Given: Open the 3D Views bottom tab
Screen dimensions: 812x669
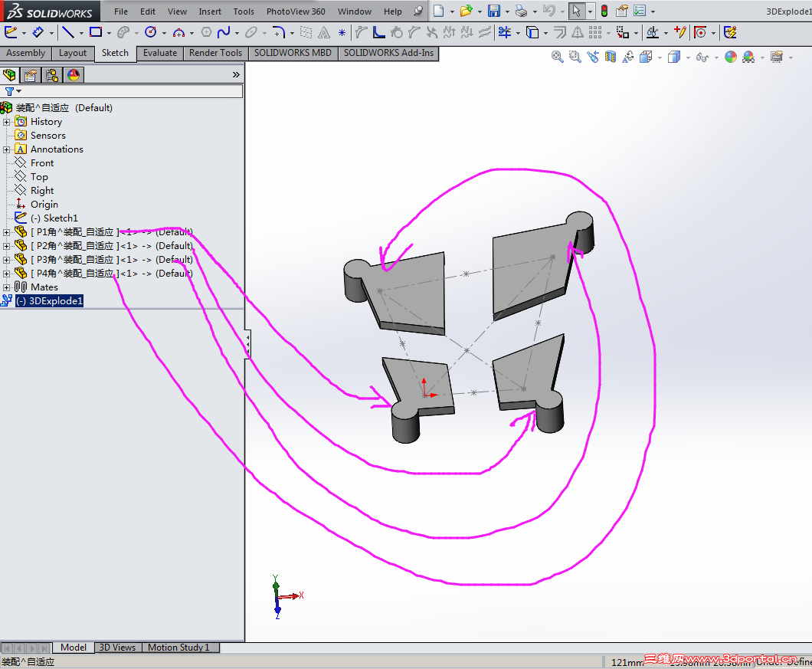Looking at the screenshot, I should [117, 648].
